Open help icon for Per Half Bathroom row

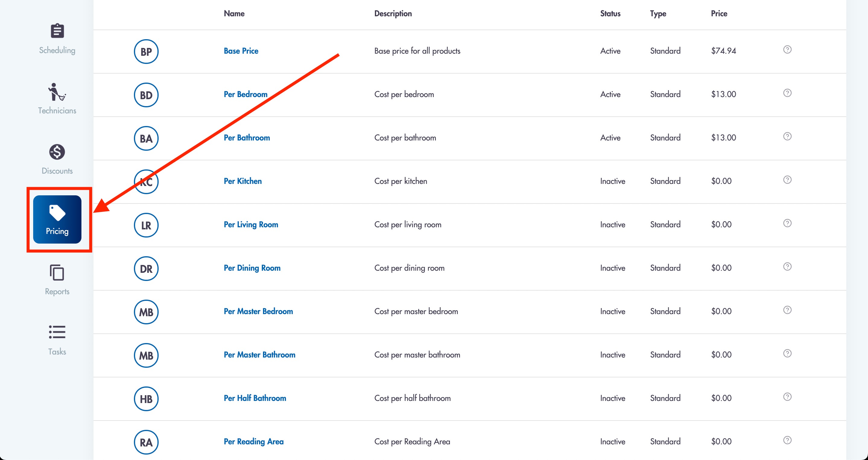coord(787,397)
